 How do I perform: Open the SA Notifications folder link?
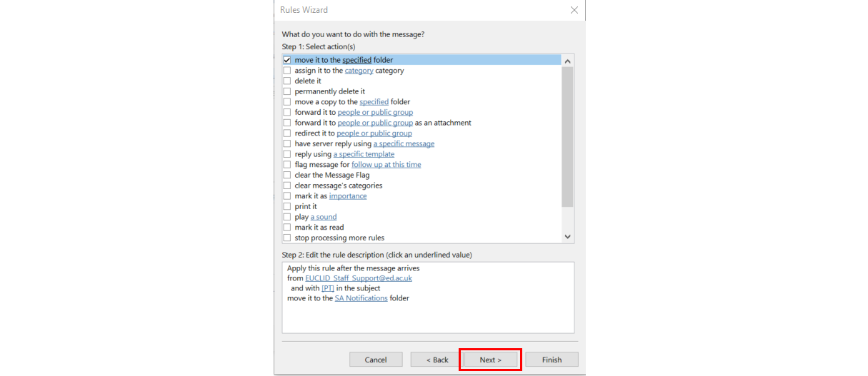(361, 298)
